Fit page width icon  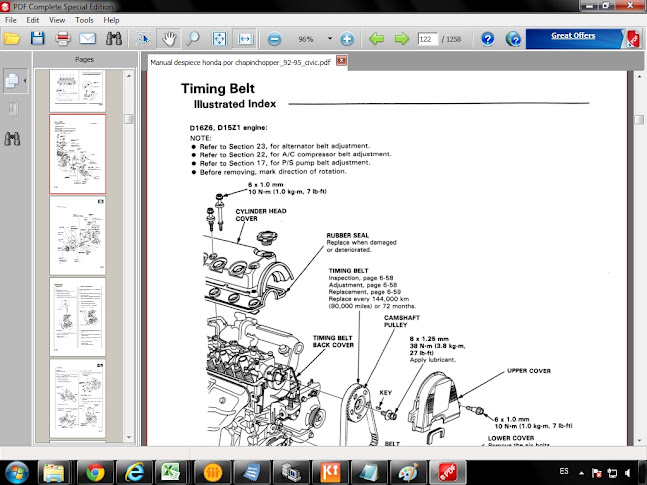point(245,39)
